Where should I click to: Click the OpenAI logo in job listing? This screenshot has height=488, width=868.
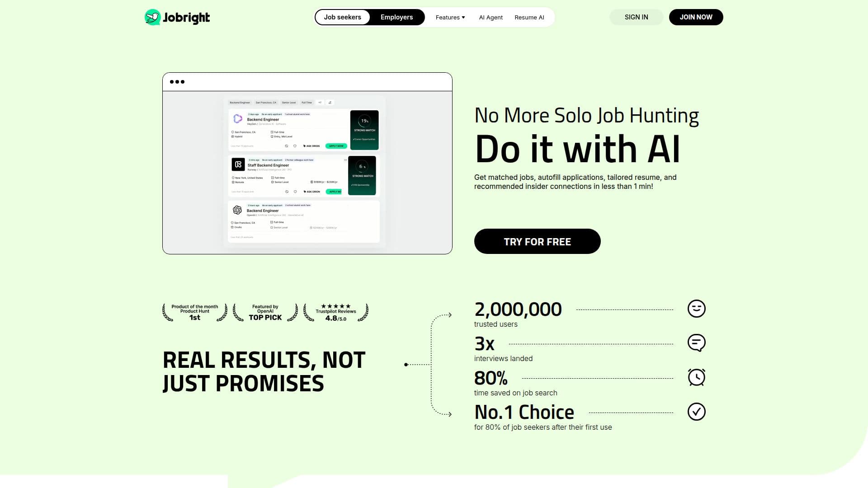[237, 210]
